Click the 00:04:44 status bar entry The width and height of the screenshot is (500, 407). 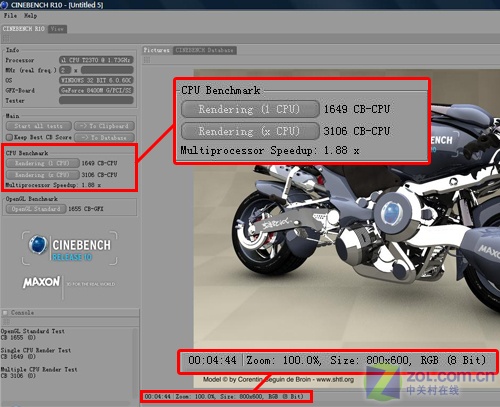157,397
